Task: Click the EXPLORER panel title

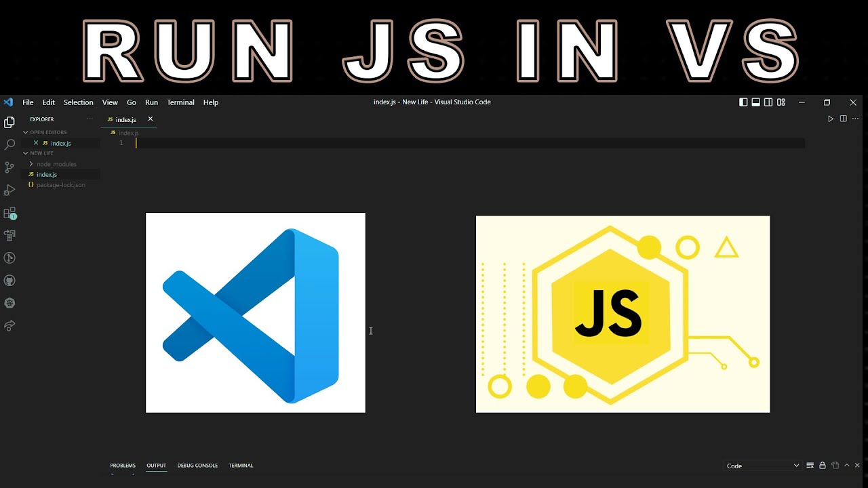Action: point(42,119)
